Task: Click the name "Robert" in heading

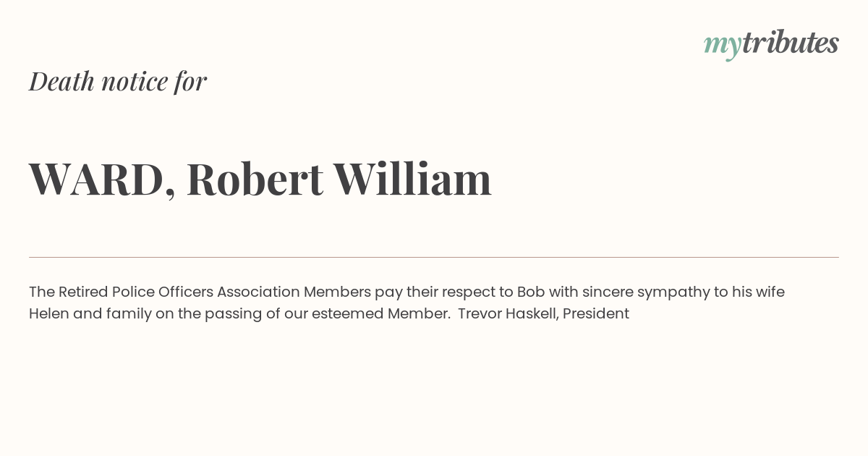Action: pos(255,179)
